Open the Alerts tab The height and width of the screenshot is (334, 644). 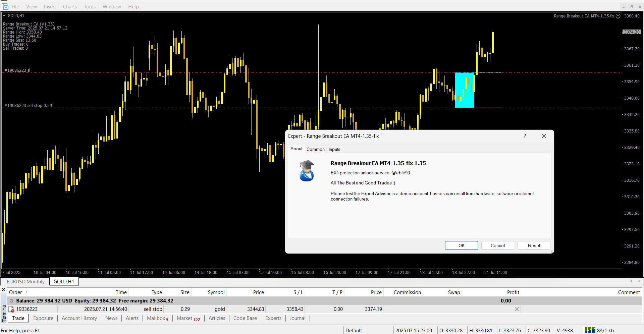(x=132, y=318)
